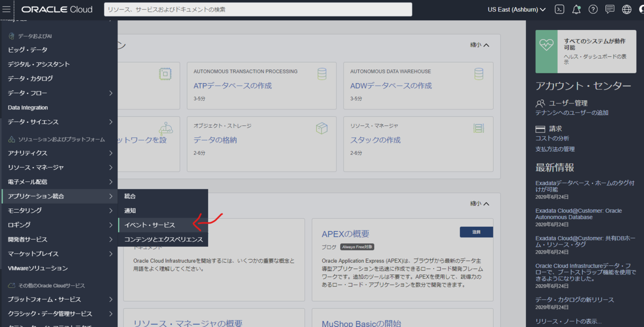Expand the 開発者サービス submenu
Viewport: 644px width, 327px height.
[x=111, y=240]
